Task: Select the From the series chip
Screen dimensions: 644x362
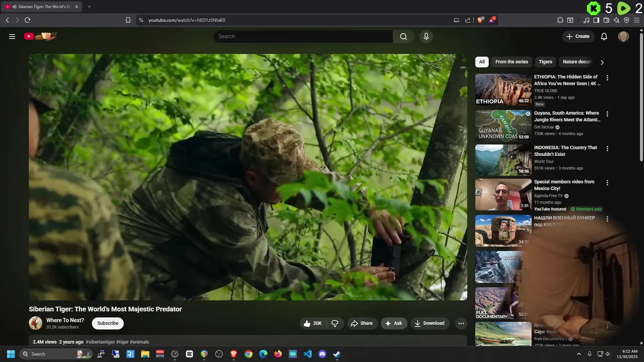Action: coord(512,62)
